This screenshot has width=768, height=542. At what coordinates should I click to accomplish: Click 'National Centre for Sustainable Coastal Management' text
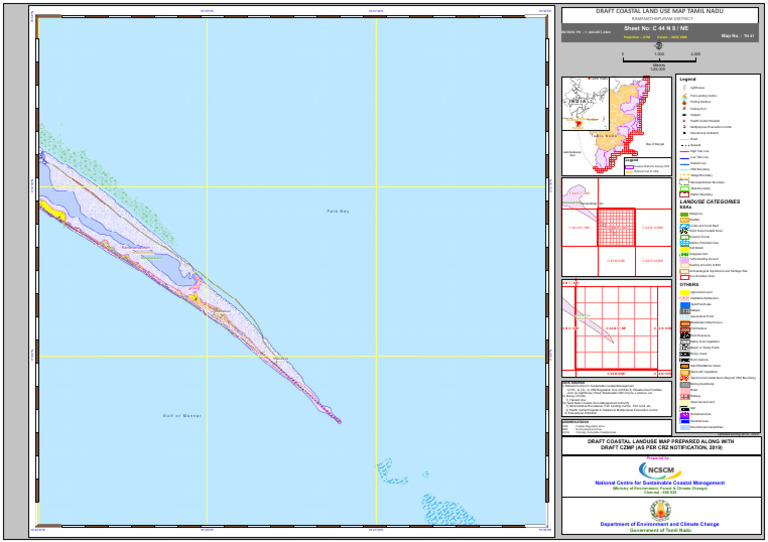click(660, 483)
